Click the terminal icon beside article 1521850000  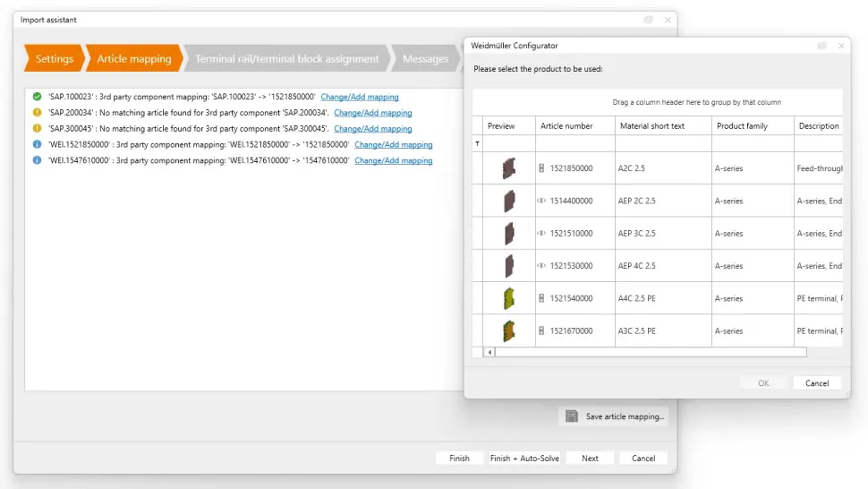(541, 168)
